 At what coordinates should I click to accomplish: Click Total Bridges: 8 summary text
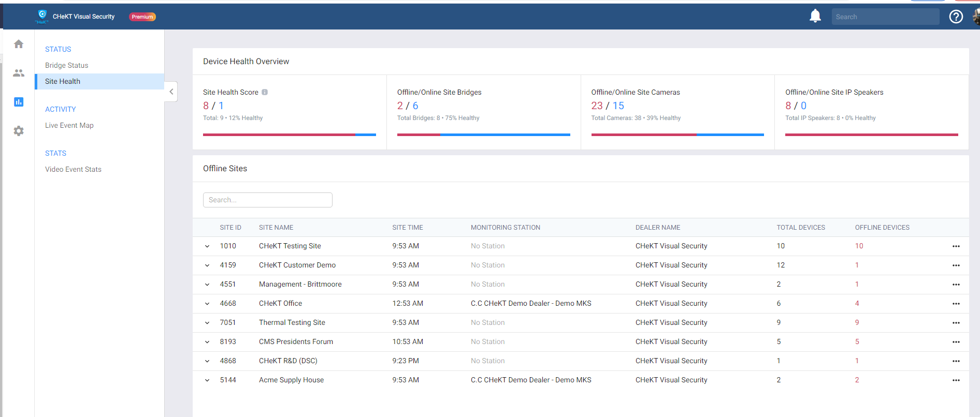[438, 118]
